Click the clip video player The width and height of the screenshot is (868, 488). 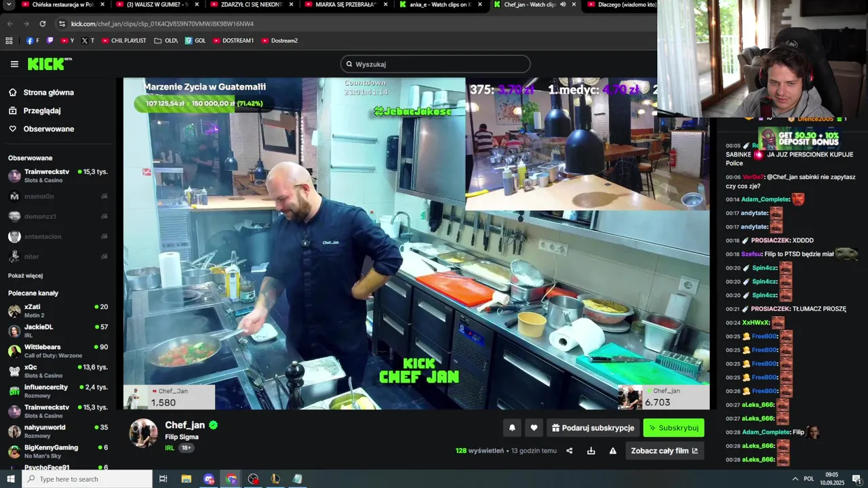(x=416, y=243)
